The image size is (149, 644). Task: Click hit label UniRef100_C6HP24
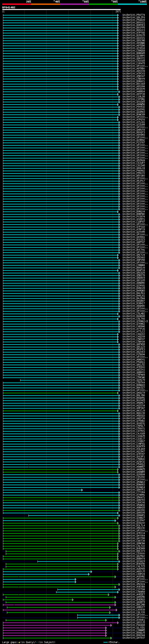[134, 574]
